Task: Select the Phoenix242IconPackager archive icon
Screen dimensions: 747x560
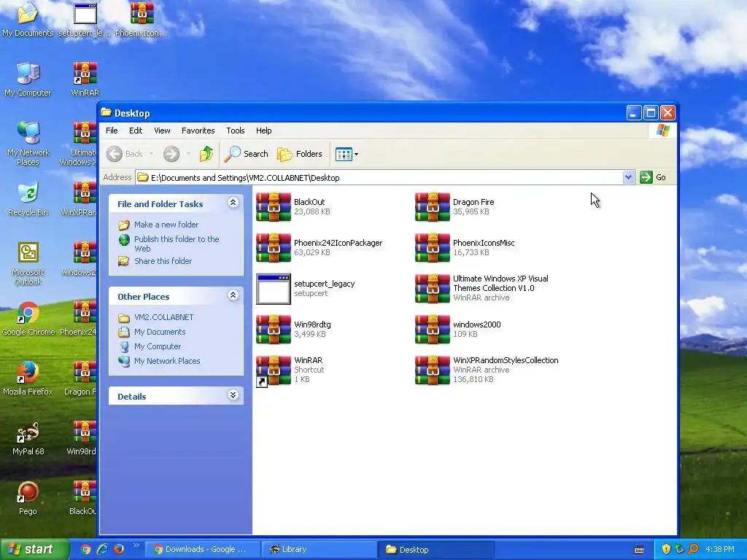Action: pos(274,248)
